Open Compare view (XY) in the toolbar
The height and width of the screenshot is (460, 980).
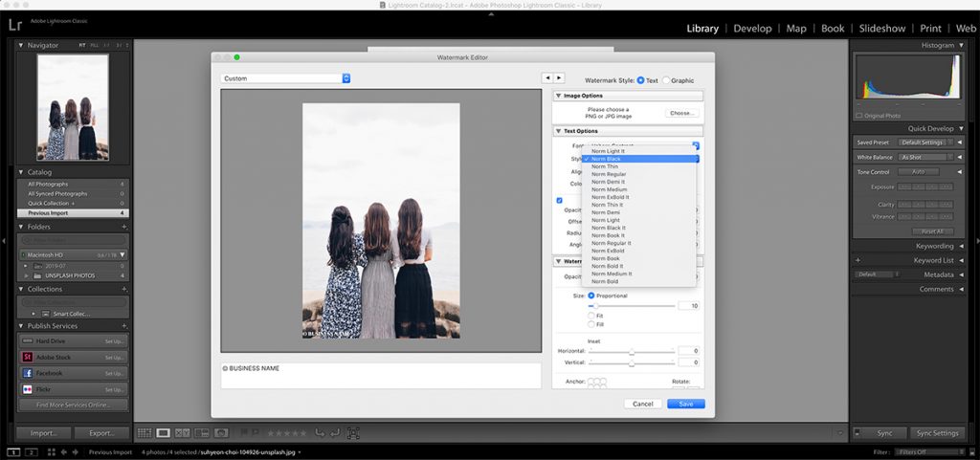tap(183, 432)
